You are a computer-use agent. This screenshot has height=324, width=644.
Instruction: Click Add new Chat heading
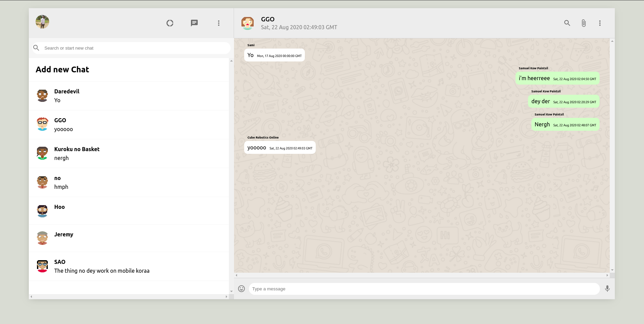pos(62,70)
